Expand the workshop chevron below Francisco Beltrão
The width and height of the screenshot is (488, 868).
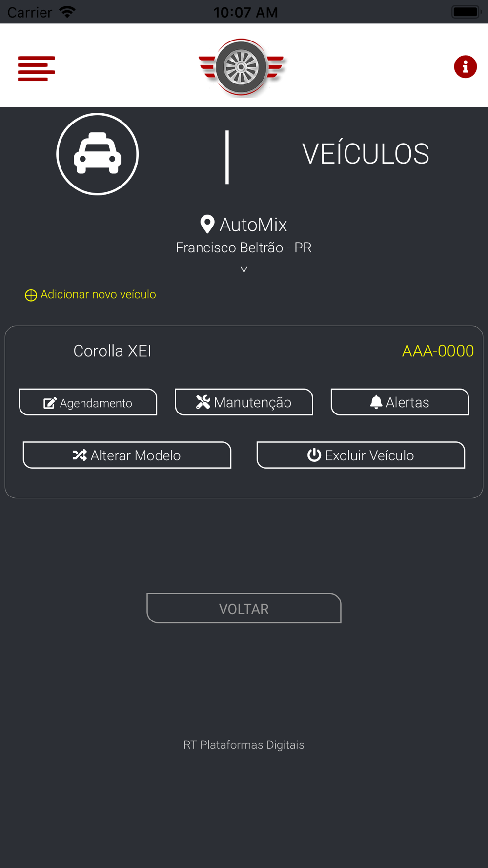[x=244, y=269]
